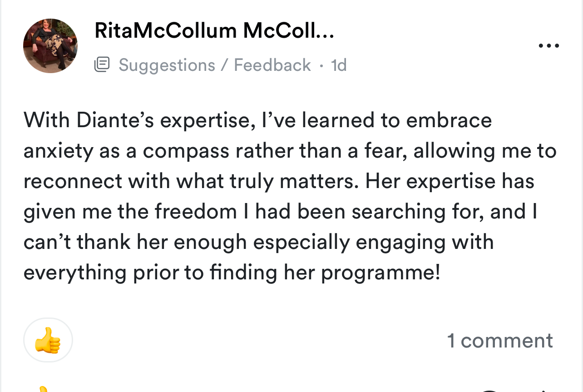
Task: Click the post type icon beside Suggestions
Action: pos(102,65)
